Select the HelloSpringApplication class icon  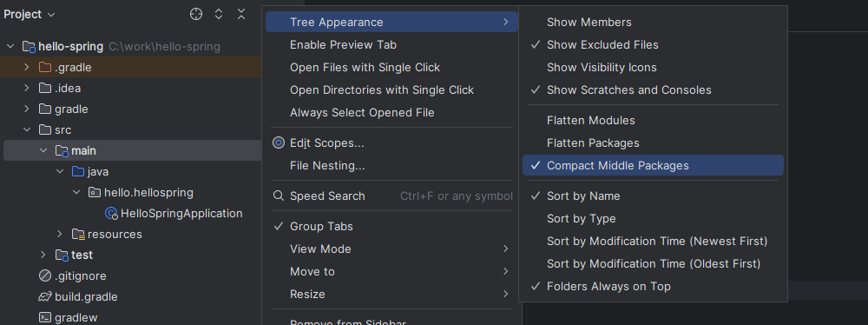(111, 214)
